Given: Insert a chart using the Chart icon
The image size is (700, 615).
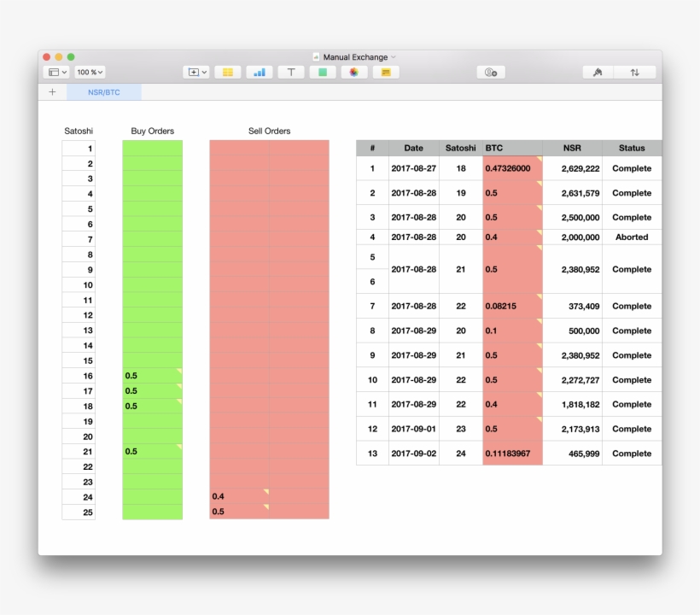Looking at the screenshot, I should point(260,73).
